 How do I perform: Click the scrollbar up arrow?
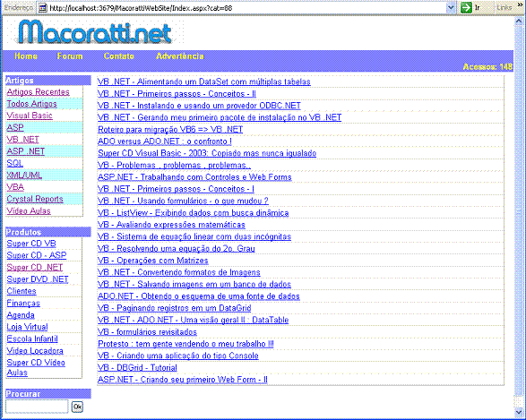tap(519, 21)
